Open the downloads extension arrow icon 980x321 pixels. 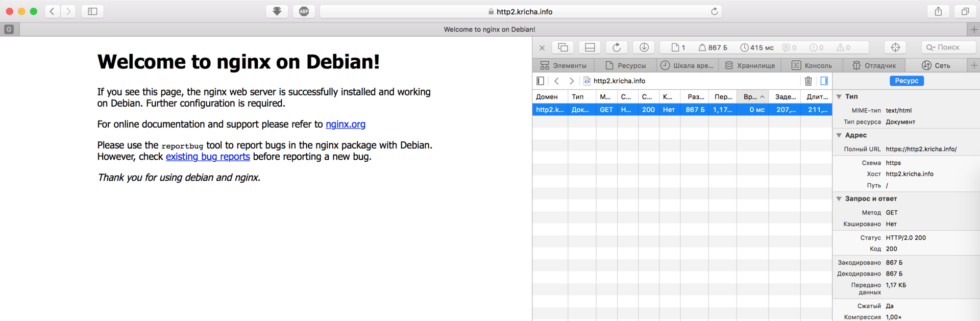pyautogui.click(x=277, y=11)
